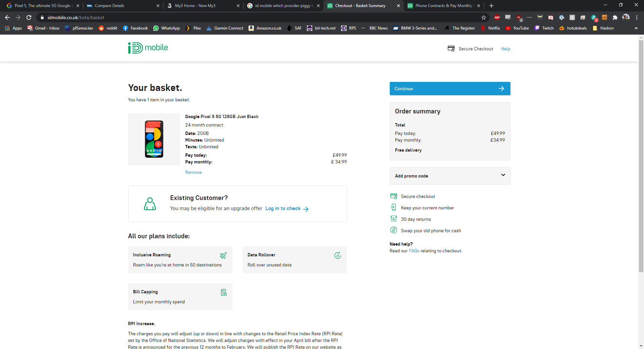
Task: Click the address bar URL
Action: pos(76,17)
